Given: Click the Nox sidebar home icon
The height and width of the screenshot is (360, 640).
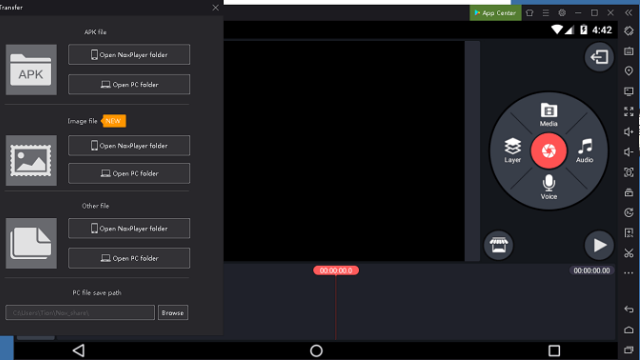Looking at the screenshot, I should point(629,329).
